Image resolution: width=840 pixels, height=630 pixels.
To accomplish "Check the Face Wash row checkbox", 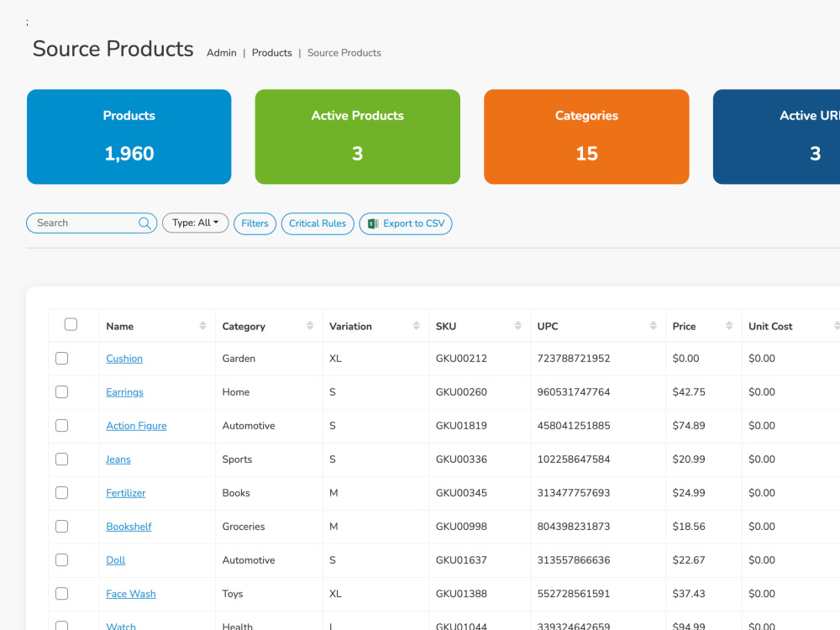I will (61, 594).
